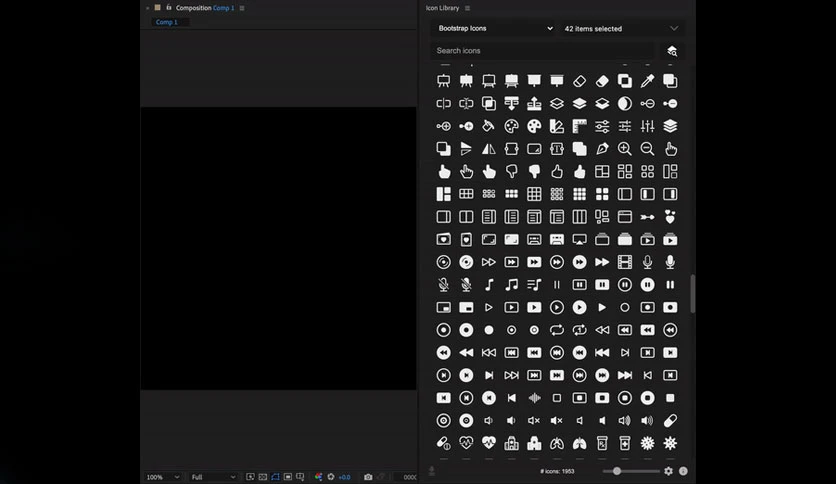Pick the outlined speaker mute X icon
836x484 pixels.
coord(534,421)
